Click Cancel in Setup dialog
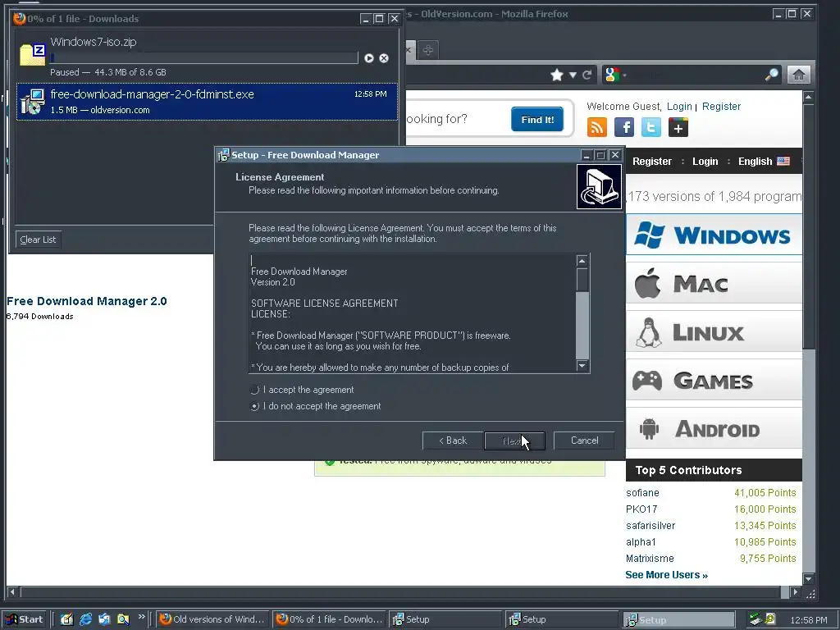 [584, 441]
